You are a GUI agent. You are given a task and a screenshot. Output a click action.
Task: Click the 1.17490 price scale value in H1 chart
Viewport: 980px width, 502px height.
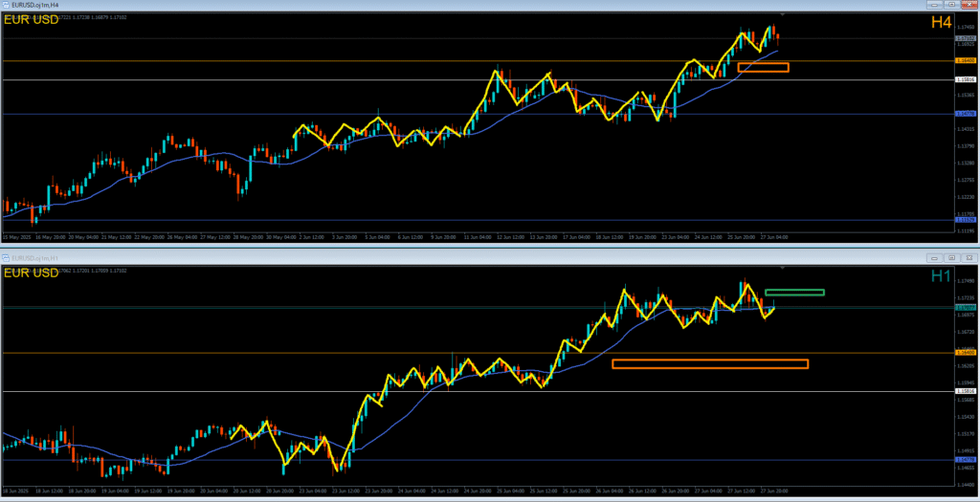click(x=966, y=281)
